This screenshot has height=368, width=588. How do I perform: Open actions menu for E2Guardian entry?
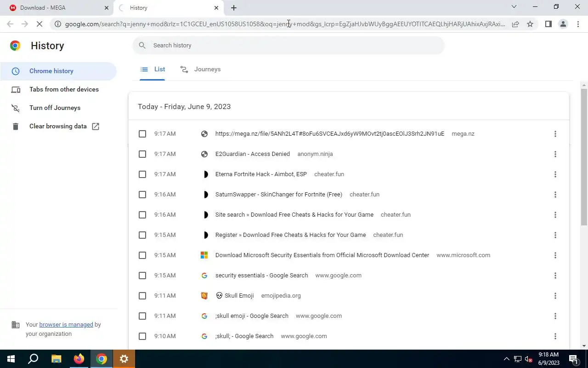pyautogui.click(x=555, y=154)
